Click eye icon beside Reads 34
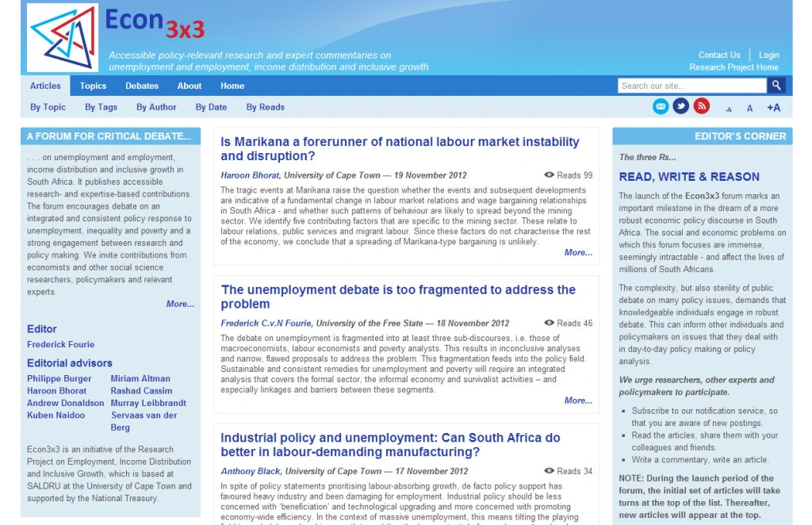 point(549,471)
